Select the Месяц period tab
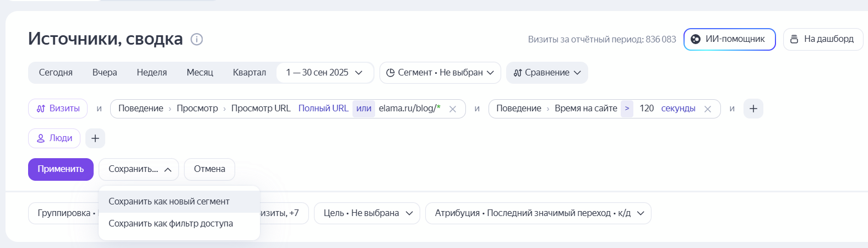This screenshot has height=248, width=868. 200,73
